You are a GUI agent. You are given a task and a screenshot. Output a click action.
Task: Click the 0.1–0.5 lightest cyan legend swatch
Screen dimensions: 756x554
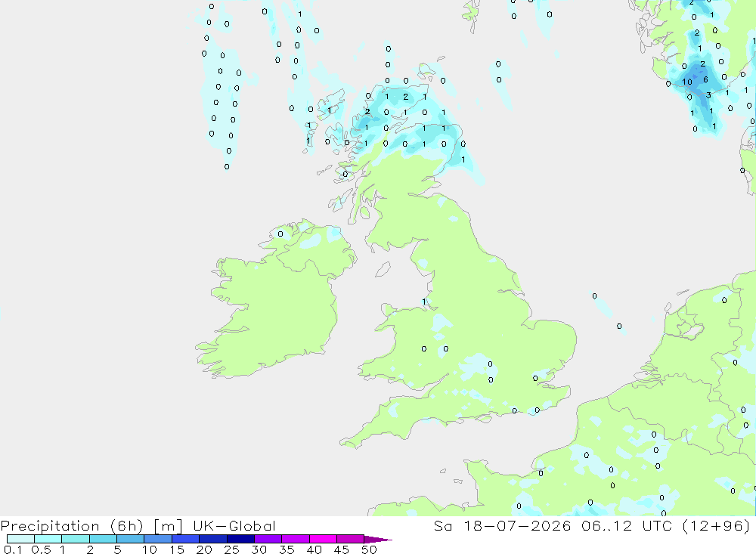[x=20, y=539]
